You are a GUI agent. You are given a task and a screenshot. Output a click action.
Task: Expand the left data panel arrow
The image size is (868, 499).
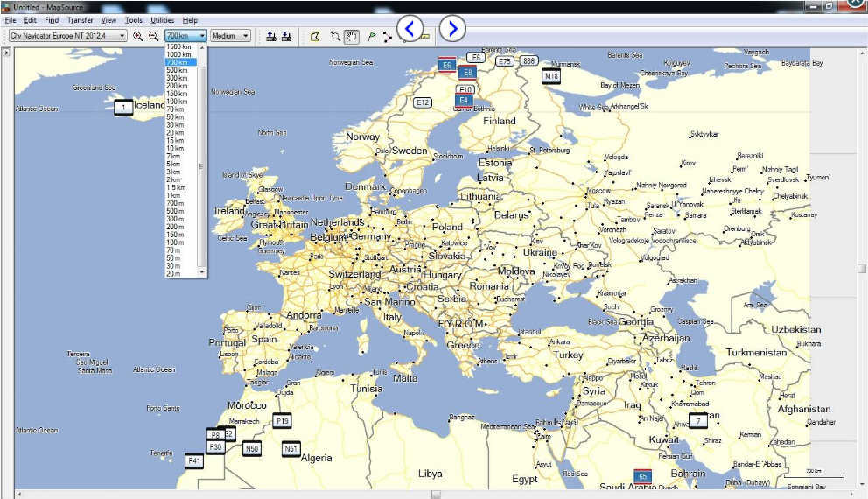(x=6, y=53)
